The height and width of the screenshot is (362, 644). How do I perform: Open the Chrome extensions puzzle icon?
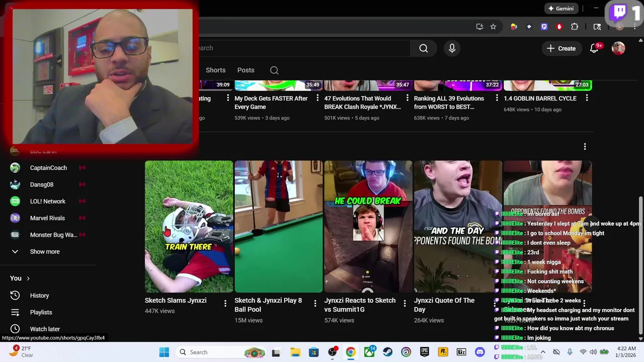[575, 27]
